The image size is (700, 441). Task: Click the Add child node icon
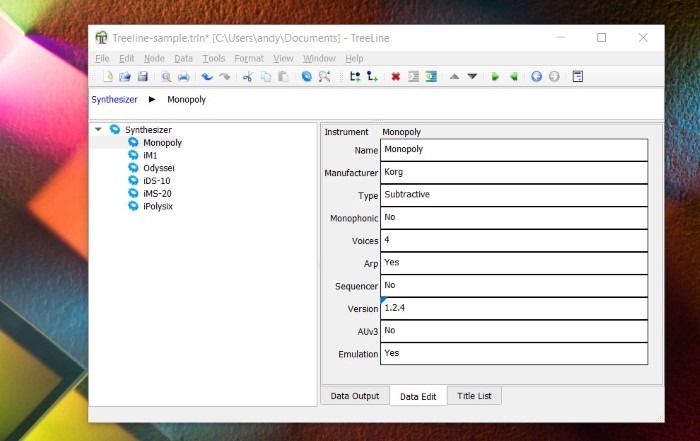tap(373, 77)
